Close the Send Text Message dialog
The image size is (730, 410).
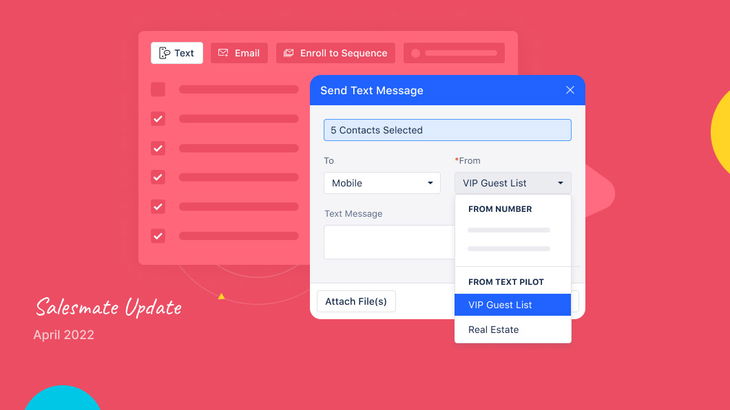pyautogui.click(x=570, y=90)
